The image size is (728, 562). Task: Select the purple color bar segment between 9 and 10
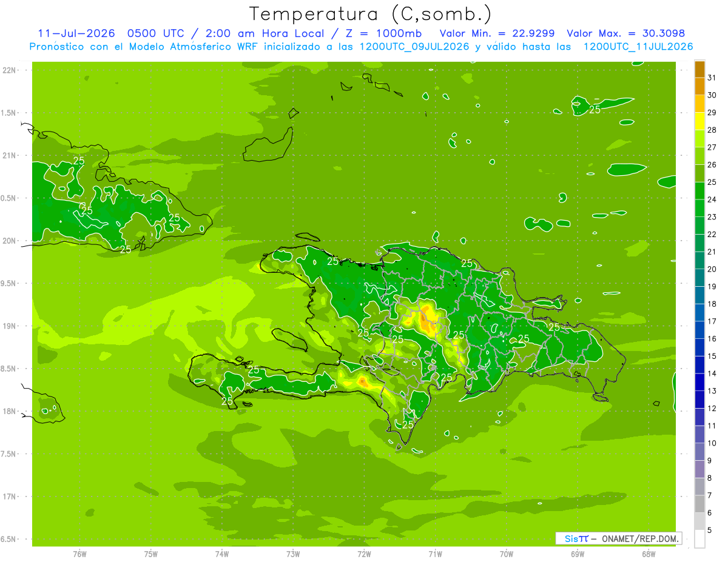(699, 452)
